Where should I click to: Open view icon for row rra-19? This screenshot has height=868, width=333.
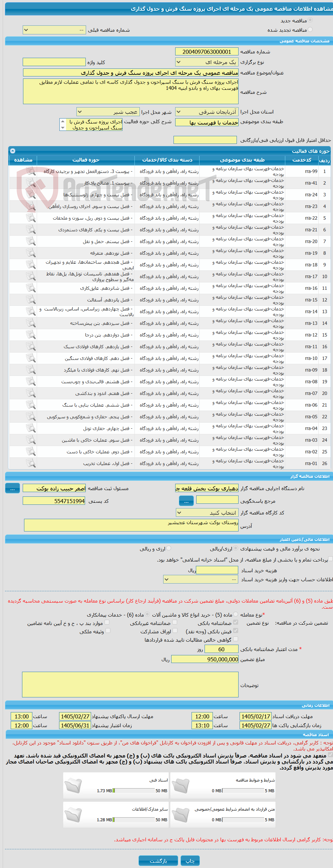[x=31, y=253]
